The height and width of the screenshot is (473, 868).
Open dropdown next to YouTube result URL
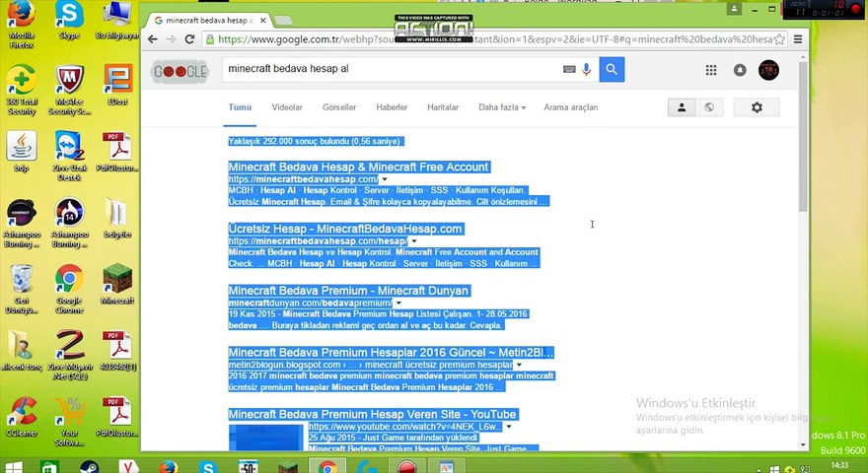pyautogui.click(x=509, y=427)
